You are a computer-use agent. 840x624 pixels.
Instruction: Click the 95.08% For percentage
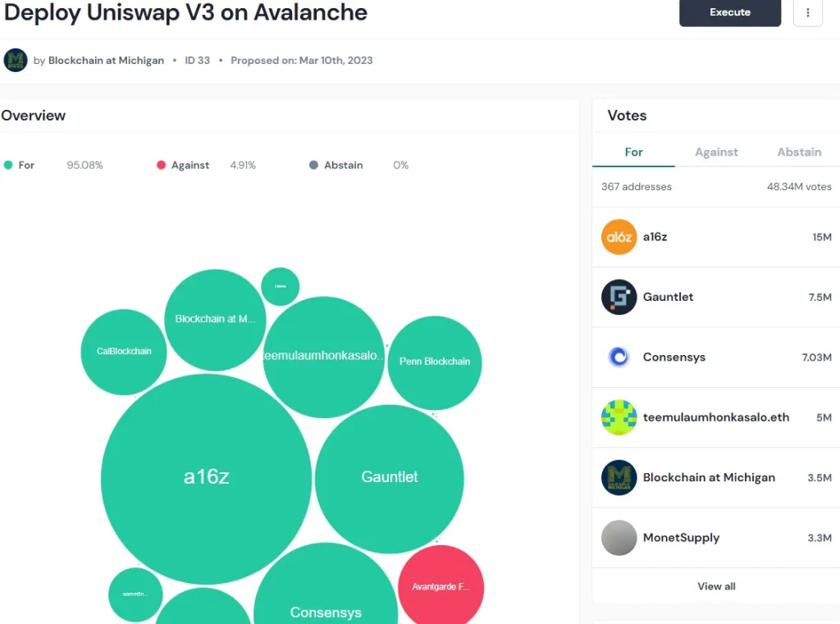84,165
